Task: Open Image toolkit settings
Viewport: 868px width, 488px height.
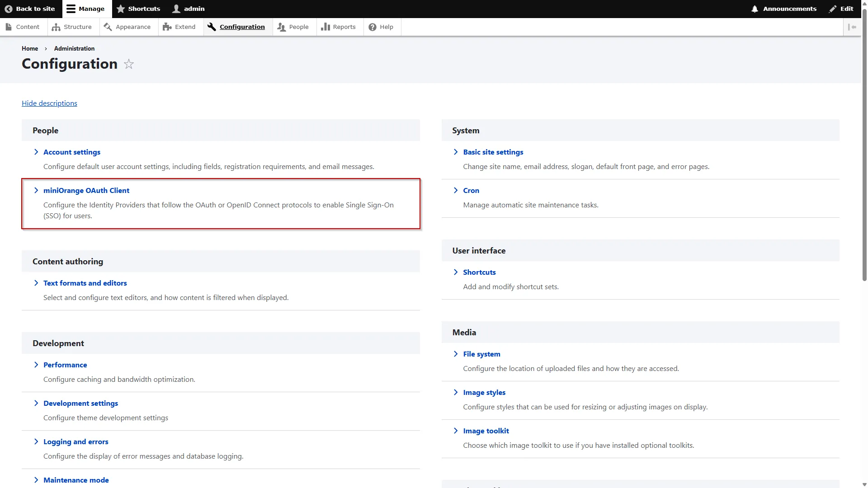Action: click(x=486, y=431)
